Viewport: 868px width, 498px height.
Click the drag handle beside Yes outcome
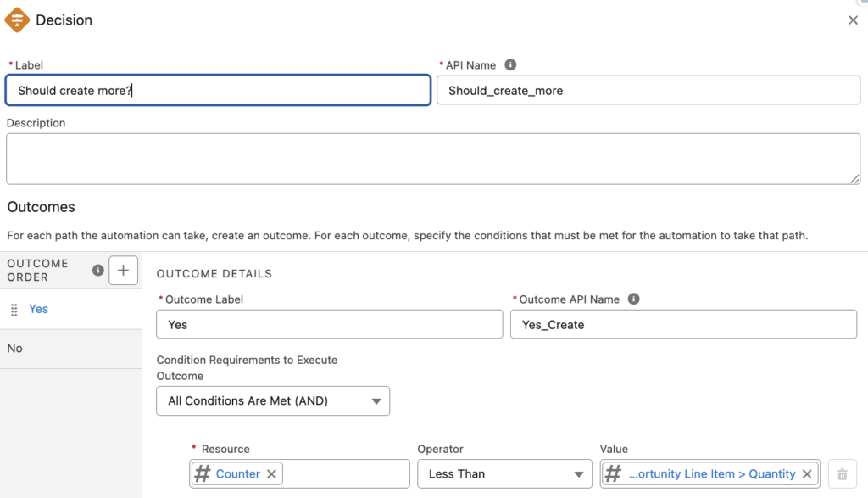(14, 310)
